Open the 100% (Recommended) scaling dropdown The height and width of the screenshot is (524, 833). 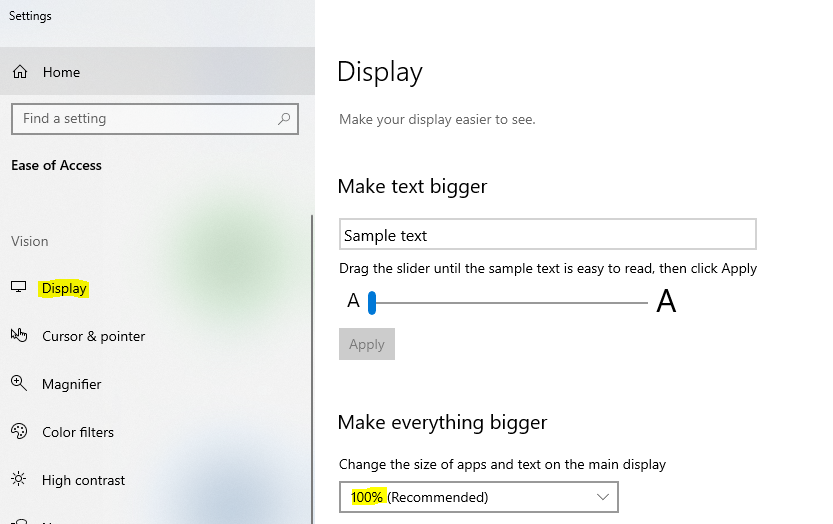point(478,497)
